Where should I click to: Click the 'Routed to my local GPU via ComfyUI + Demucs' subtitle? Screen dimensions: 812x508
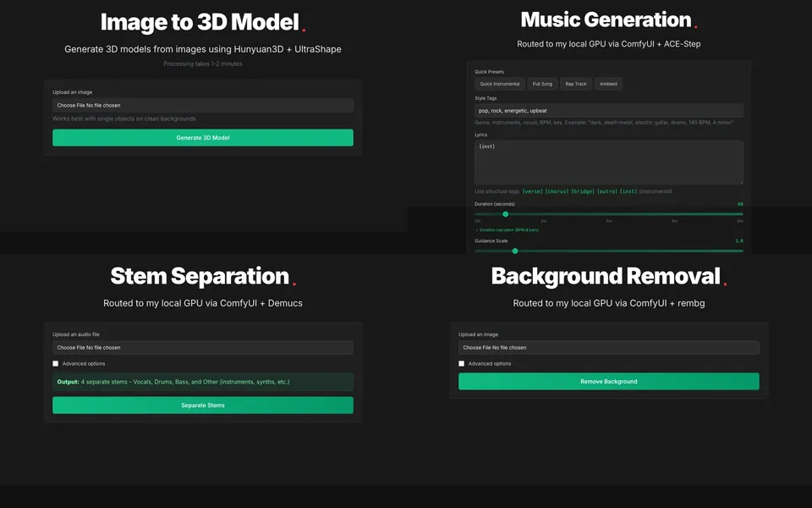(x=202, y=303)
